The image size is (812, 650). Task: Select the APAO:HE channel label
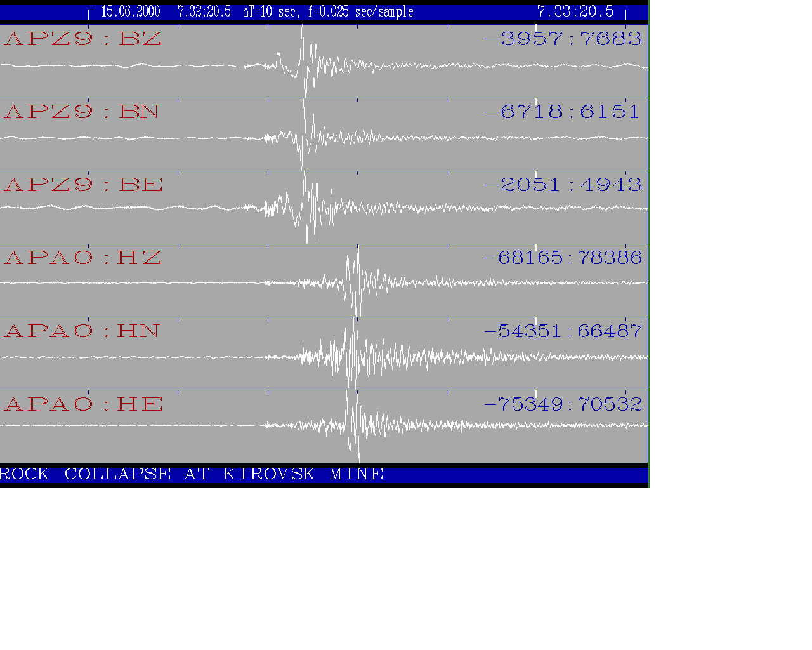tap(84, 404)
